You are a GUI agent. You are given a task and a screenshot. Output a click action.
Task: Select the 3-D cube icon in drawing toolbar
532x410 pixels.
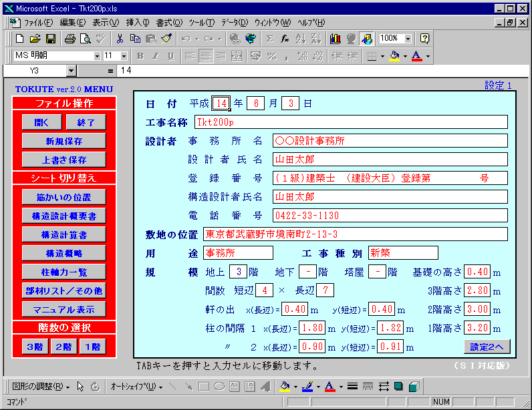coord(414,387)
